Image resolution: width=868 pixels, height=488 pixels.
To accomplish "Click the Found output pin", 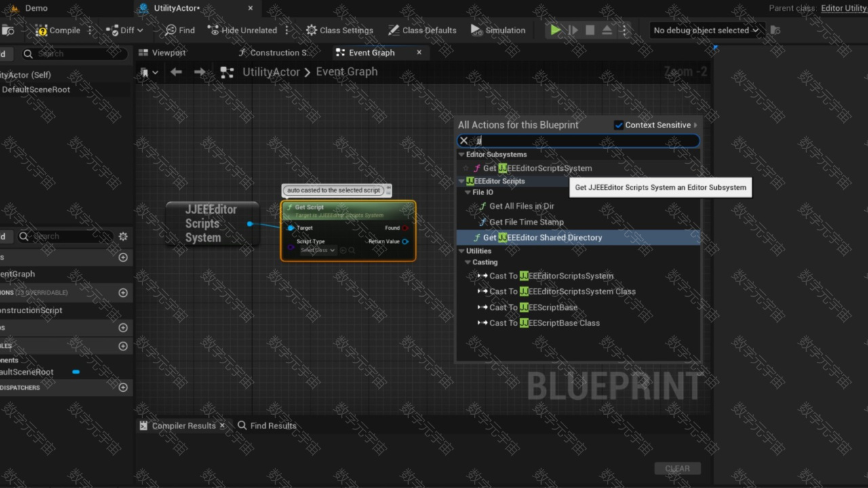I will [405, 228].
